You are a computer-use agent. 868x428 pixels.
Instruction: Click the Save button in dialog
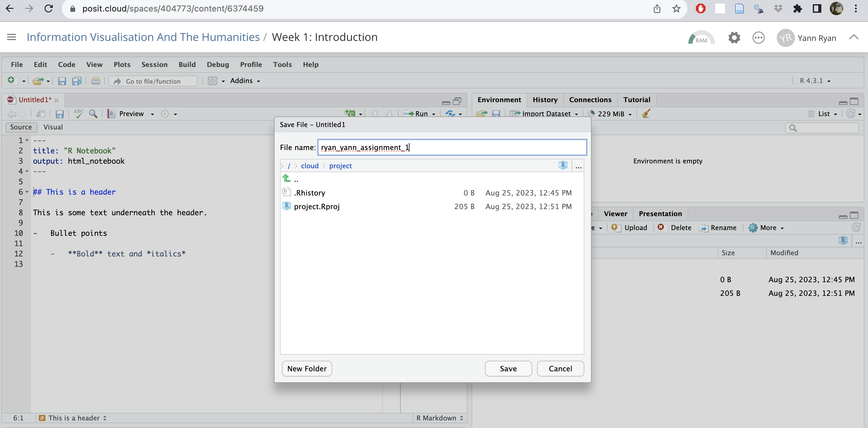point(508,368)
